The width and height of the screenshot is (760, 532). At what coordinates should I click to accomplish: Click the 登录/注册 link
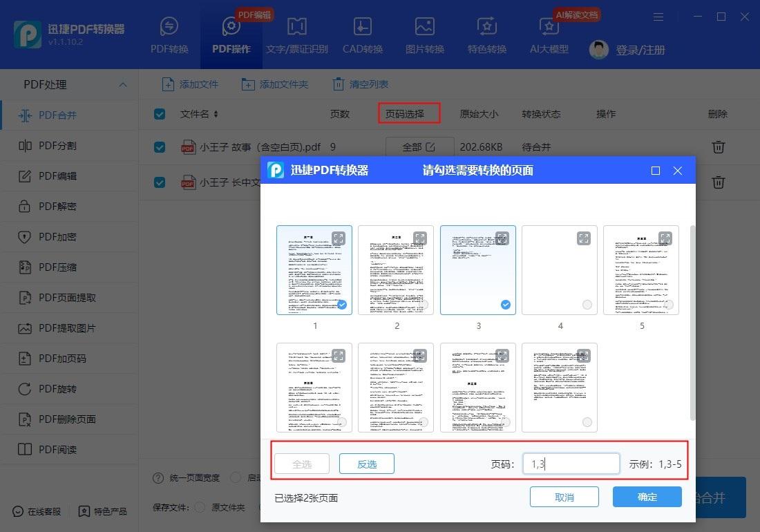click(x=640, y=50)
